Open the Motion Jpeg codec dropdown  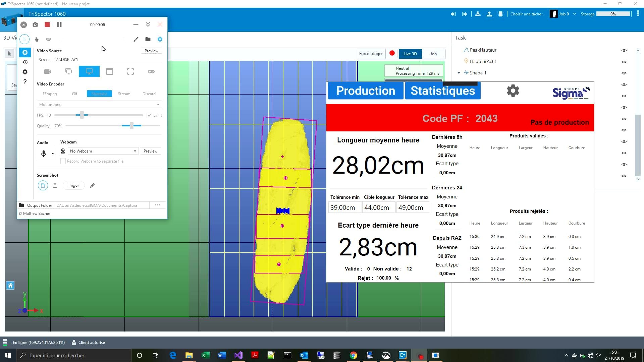99,105
